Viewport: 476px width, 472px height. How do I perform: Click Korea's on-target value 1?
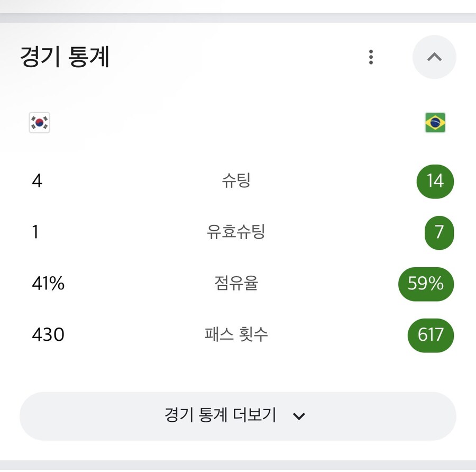tap(35, 232)
